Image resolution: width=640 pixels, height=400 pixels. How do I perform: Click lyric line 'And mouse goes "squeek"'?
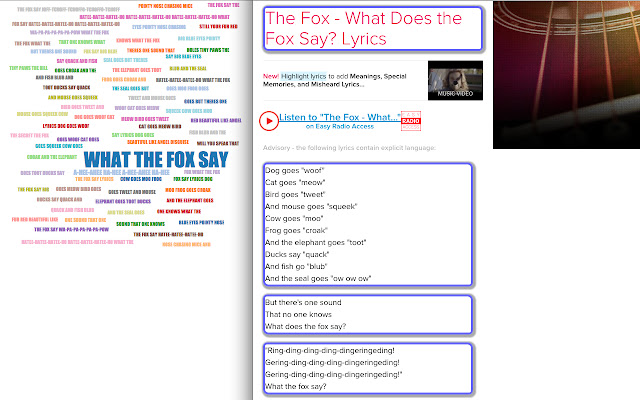[x=311, y=207]
